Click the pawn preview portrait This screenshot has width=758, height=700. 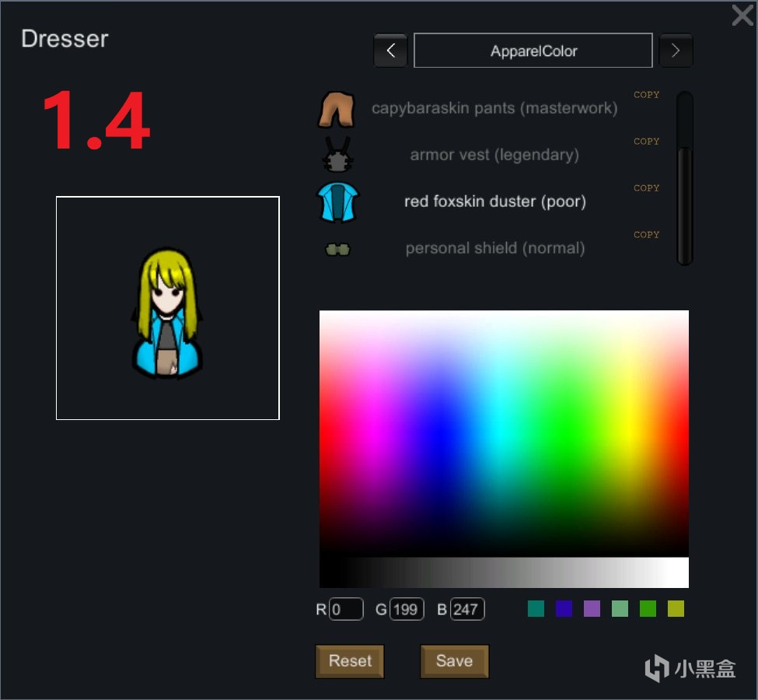(167, 308)
